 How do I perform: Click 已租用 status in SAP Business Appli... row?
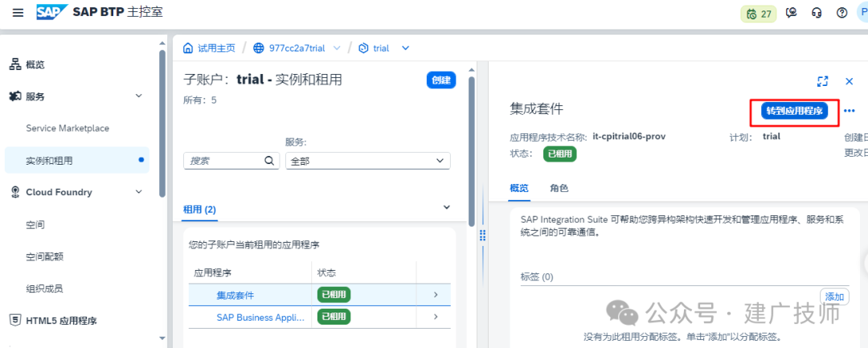[x=334, y=317]
